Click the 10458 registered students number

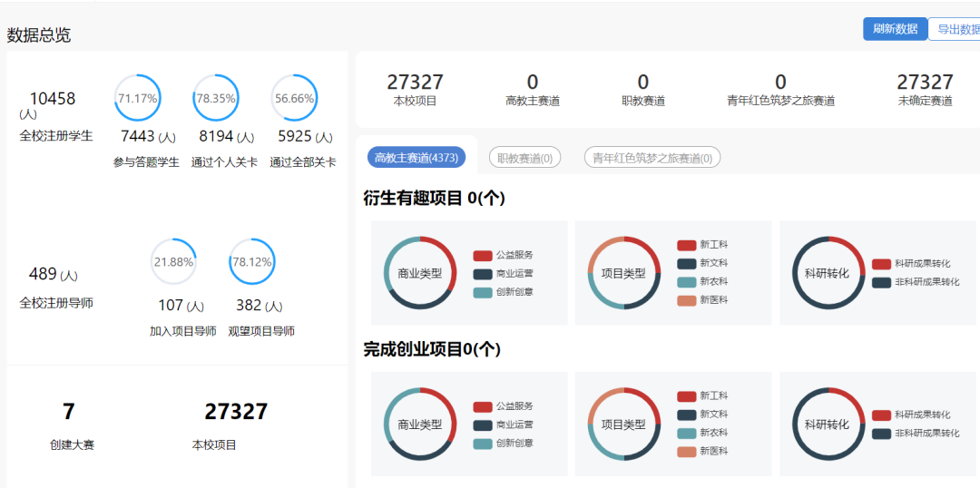53,99
